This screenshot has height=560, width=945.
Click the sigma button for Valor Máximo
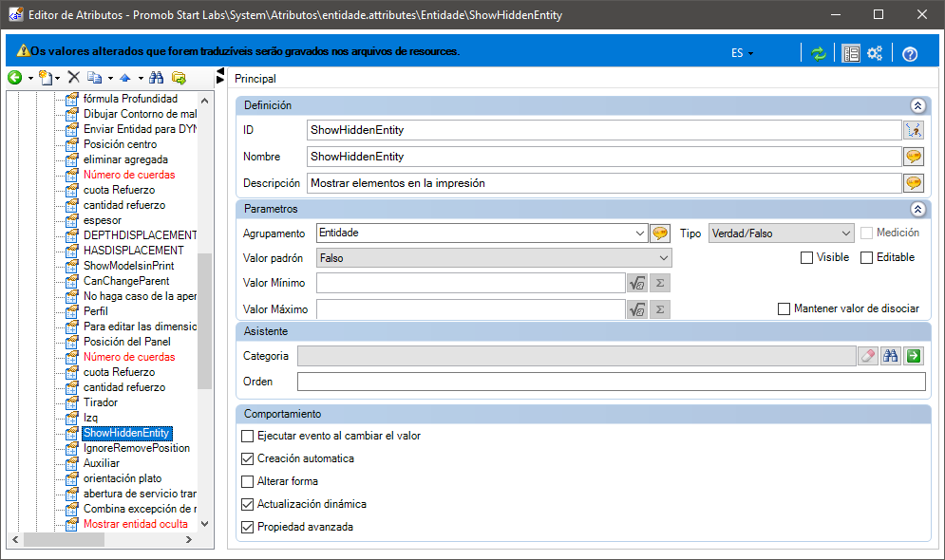(660, 309)
